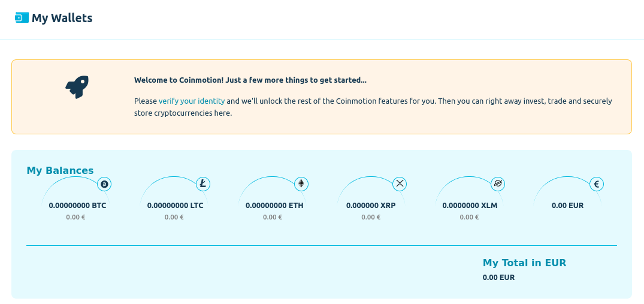
Task: Select the Bitcoin coin icon
Action: point(104,184)
